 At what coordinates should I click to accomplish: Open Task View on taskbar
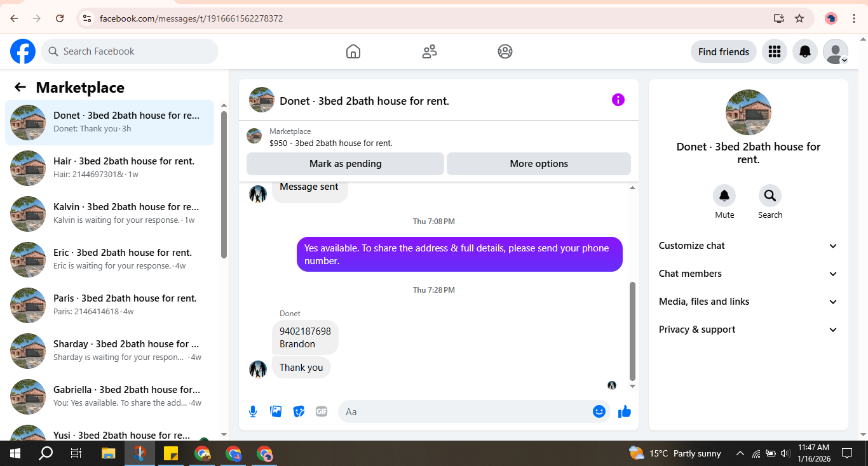[76, 453]
